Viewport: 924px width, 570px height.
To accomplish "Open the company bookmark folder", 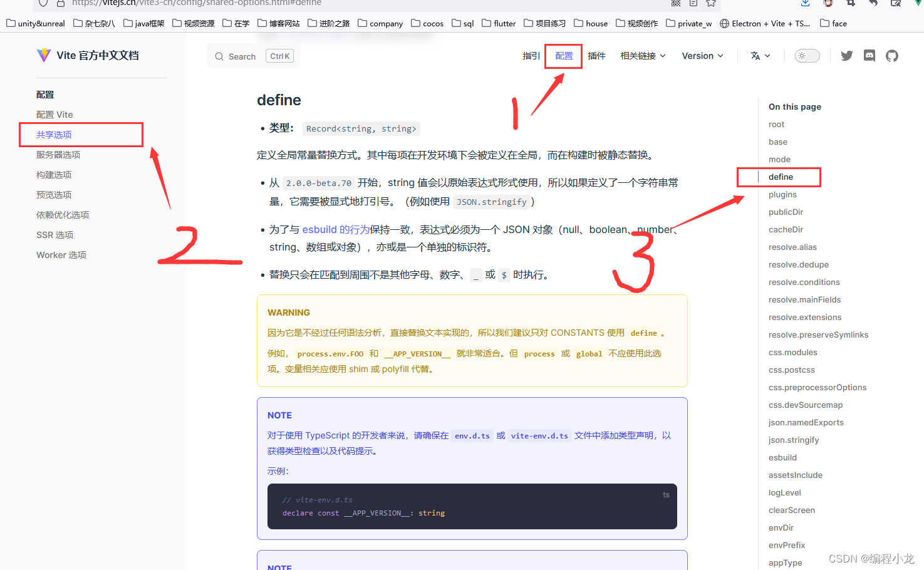I will click(380, 23).
